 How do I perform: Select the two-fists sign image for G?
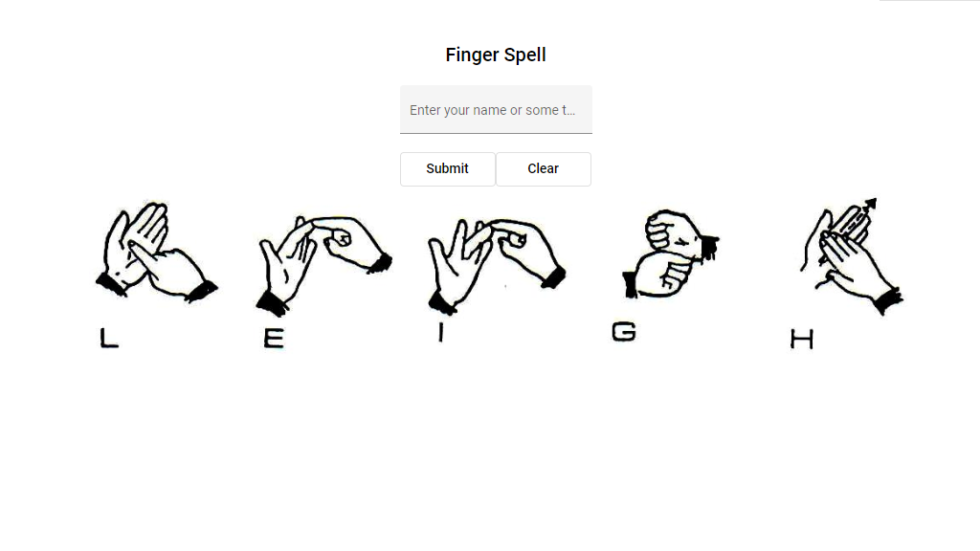pos(671,253)
